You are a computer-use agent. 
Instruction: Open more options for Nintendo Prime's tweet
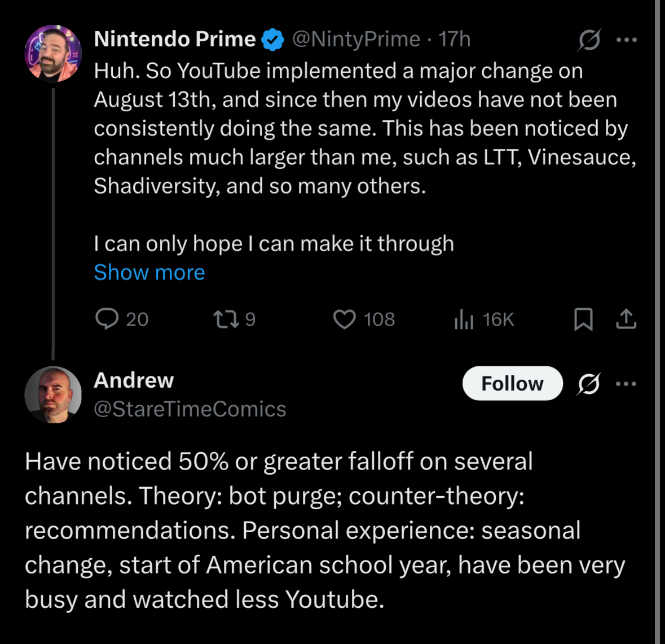pos(626,40)
